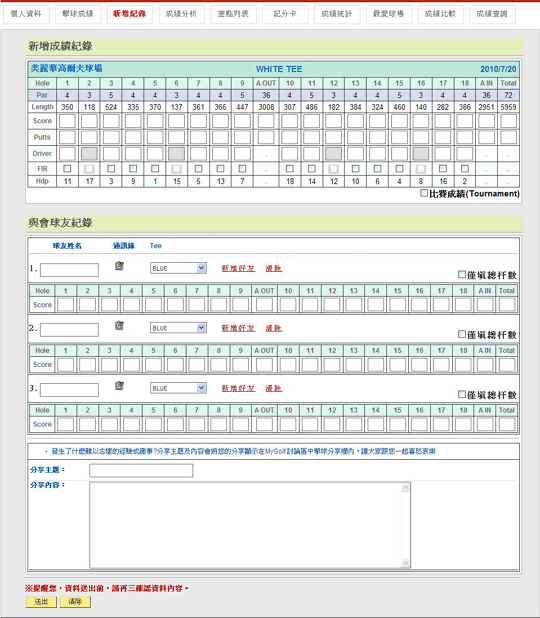
Task: Click friend 3 Score box hole 9
Action: click(240, 424)
